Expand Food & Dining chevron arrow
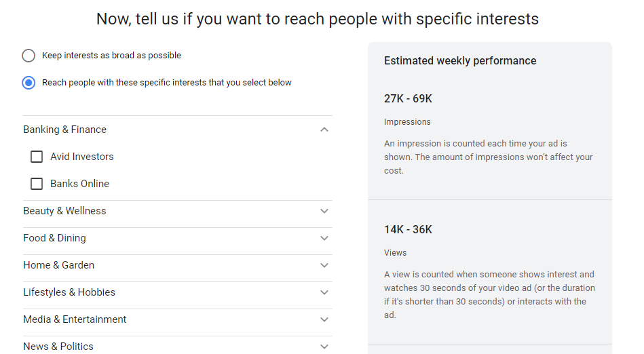This screenshot has width=644, height=354. pos(324,238)
